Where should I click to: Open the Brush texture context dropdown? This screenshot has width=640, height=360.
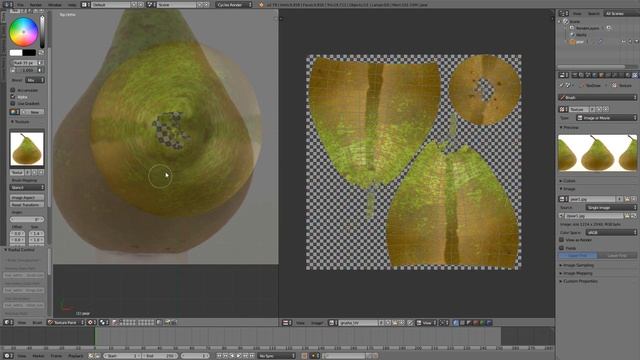pyautogui.click(x=597, y=98)
